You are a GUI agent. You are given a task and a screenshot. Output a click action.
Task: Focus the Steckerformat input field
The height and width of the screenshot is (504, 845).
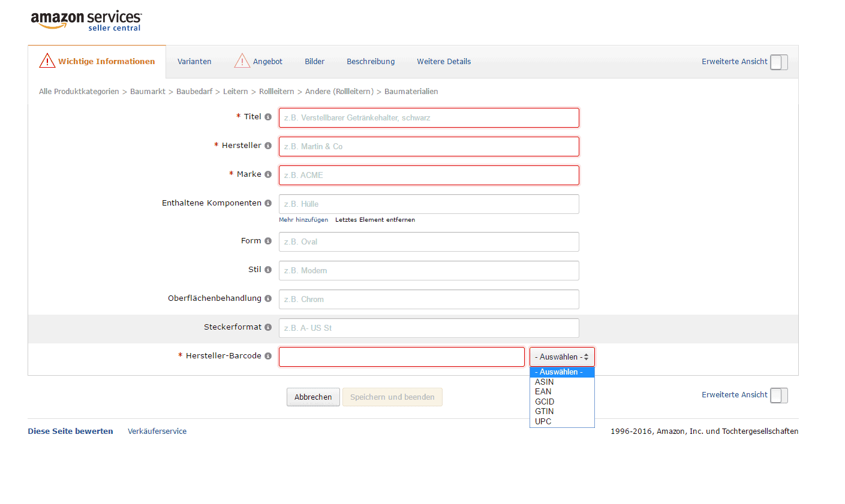tap(429, 328)
